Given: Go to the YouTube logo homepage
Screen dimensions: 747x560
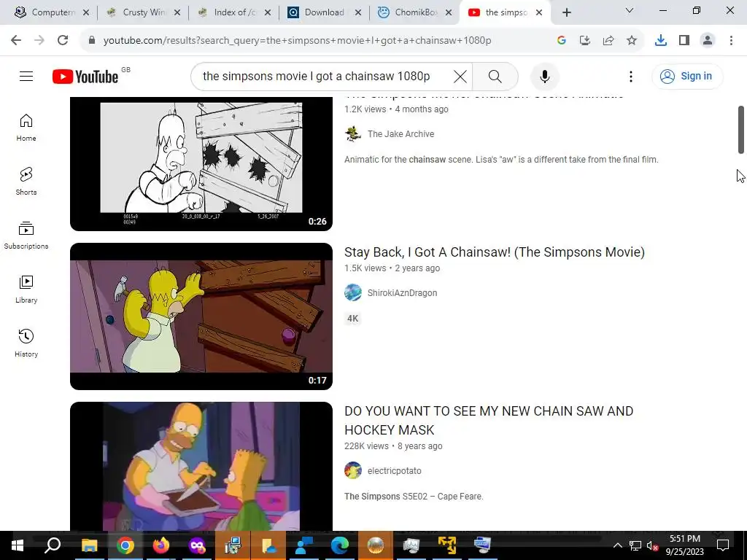Looking at the screenshot, I should point(85,76).
